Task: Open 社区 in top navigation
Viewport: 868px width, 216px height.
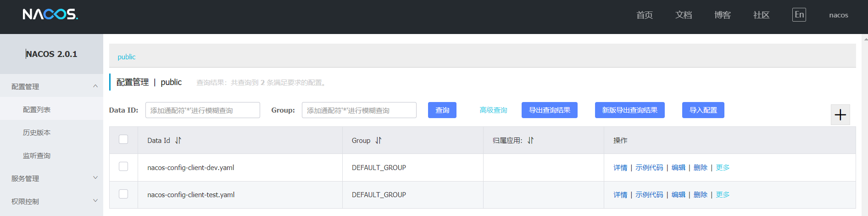Action: pos(762,15)
